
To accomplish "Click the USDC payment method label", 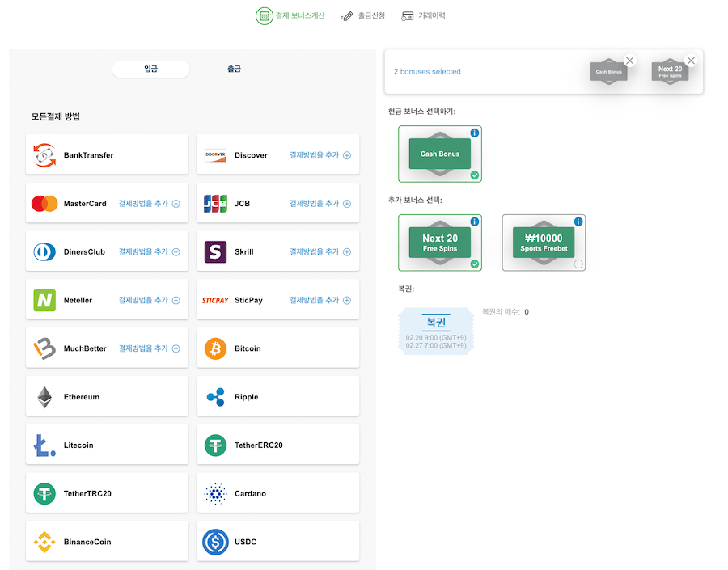I will point(246,542).
